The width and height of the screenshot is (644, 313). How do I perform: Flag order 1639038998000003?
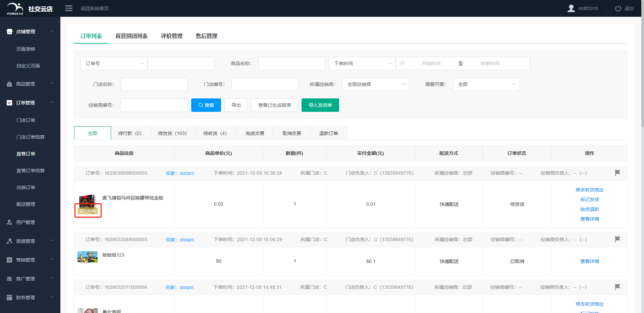click(618, 173)
